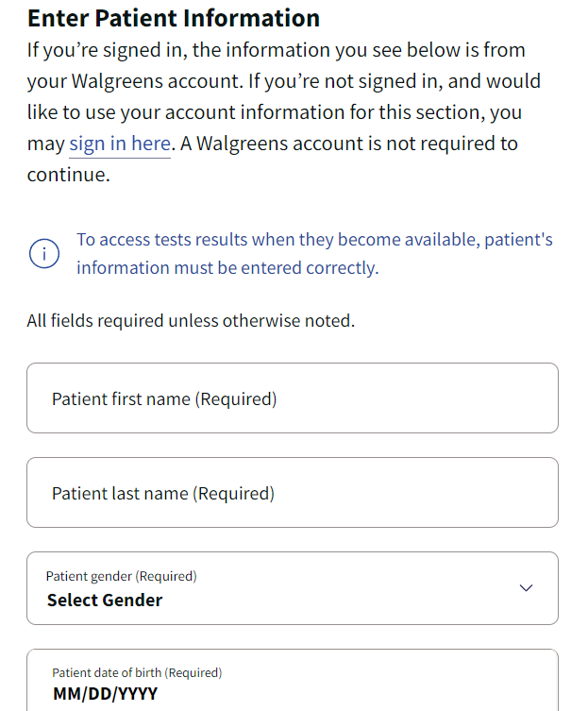Click the blue test results notice text
The height and width of the screenshot is (711, 588).
314,240
